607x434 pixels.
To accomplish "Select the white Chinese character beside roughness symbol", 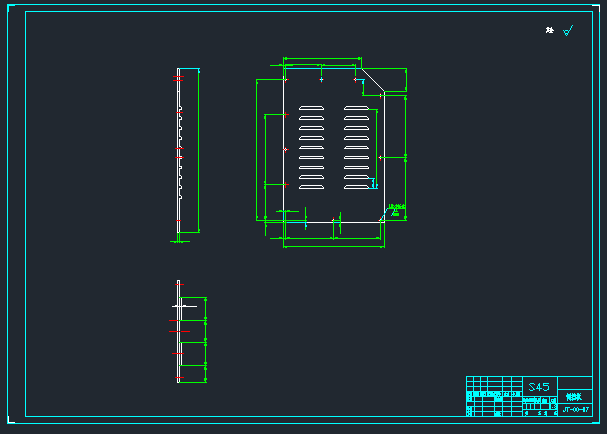I will pyautogui.click(x=550, y=30).
